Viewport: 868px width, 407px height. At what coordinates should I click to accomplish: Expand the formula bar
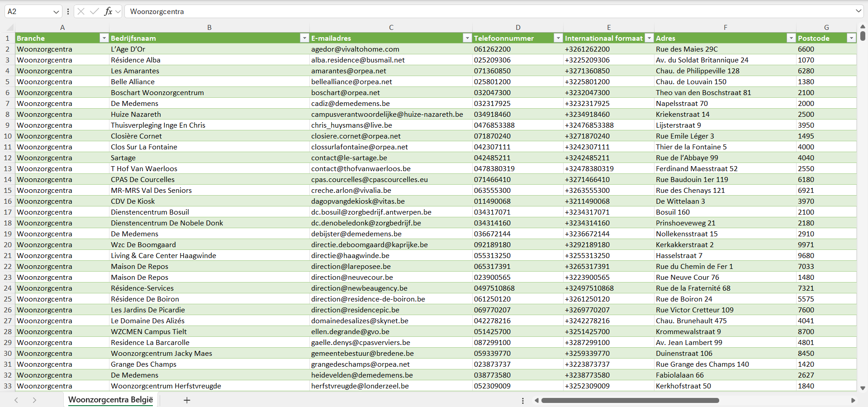point(858,11)
